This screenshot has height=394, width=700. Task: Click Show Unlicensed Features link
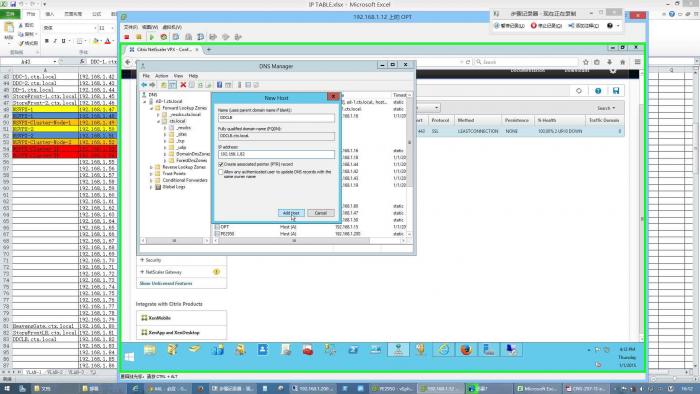tap(166, 283)
